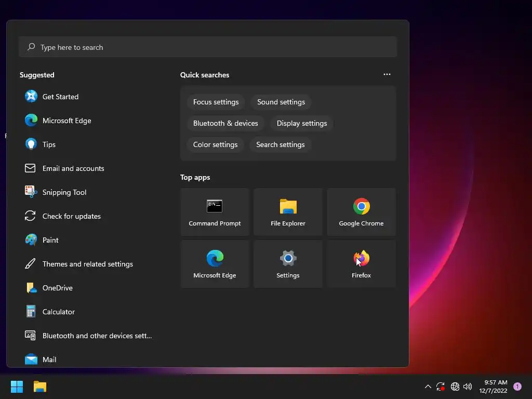
Task: Select Sound settings quick search
Action: [x=281, y=102]
